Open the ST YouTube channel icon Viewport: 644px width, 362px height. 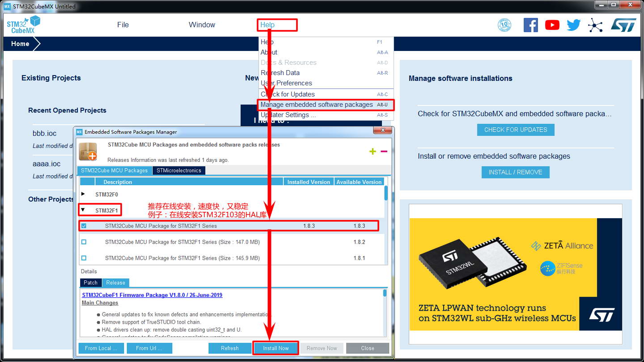pyautogui.click(x=552, y=25)
